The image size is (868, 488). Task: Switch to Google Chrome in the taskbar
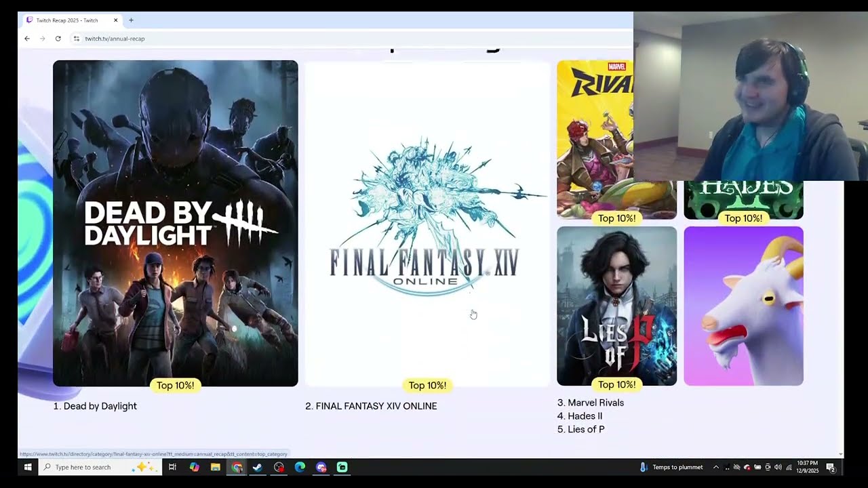(237, 467)
